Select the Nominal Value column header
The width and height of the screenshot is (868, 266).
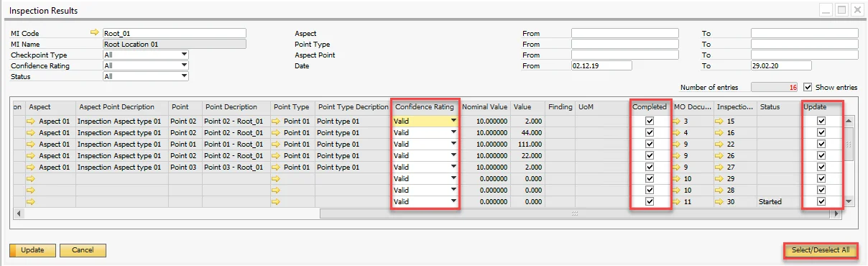tap(485, 107)
